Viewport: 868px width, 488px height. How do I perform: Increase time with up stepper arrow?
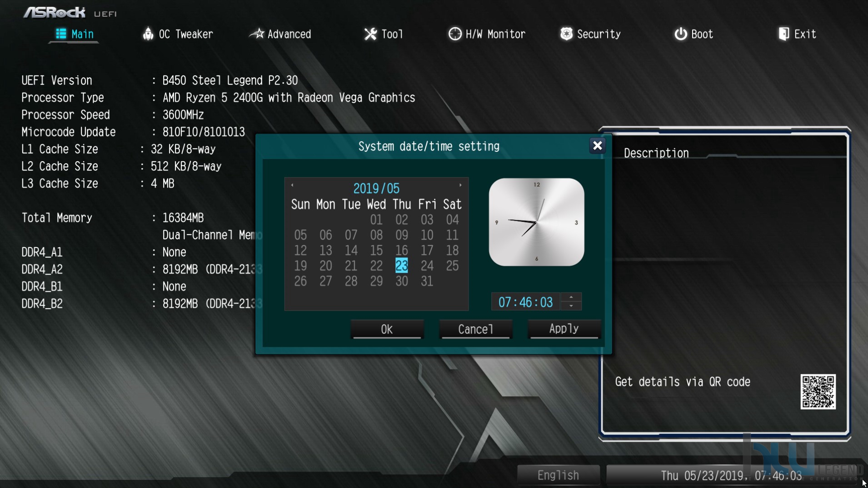pyautogui.click(x=571, y=297)
